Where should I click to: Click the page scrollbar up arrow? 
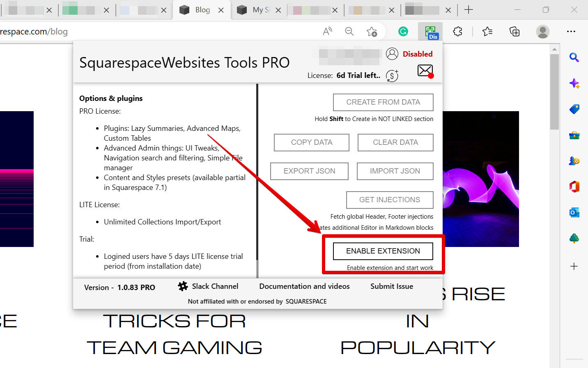pyautogui.click(x=554, y=49)
